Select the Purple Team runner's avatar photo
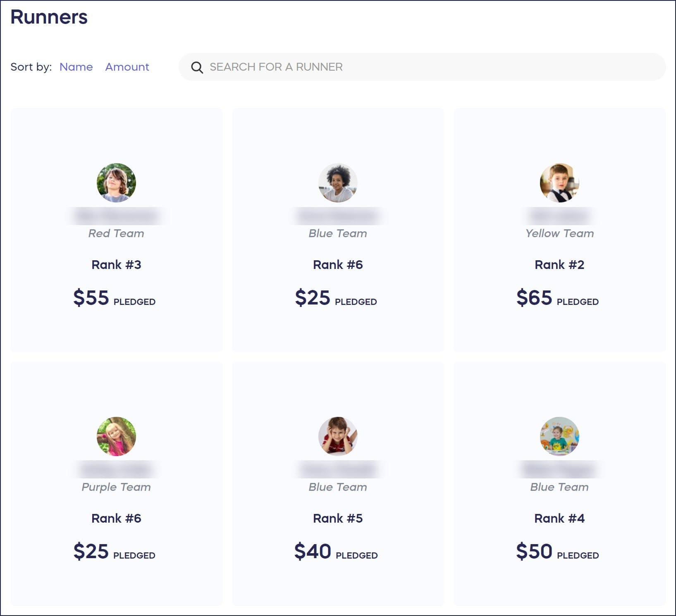The width and height of the screenshot is (676, 616). click(x=116, y=436)
